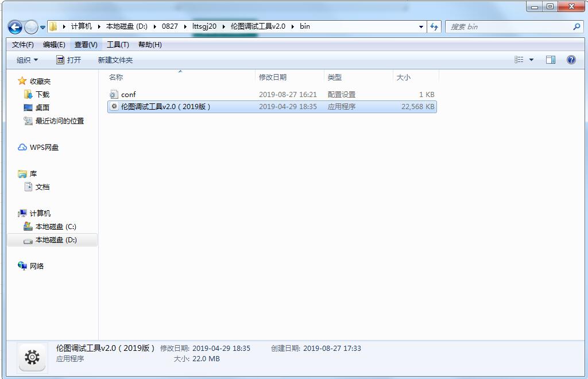Open 本地磁盘 (C:) in navigation pane
The width and height of the screenshot is (588, 379).
pyautogui.click(x=56, y=226)
